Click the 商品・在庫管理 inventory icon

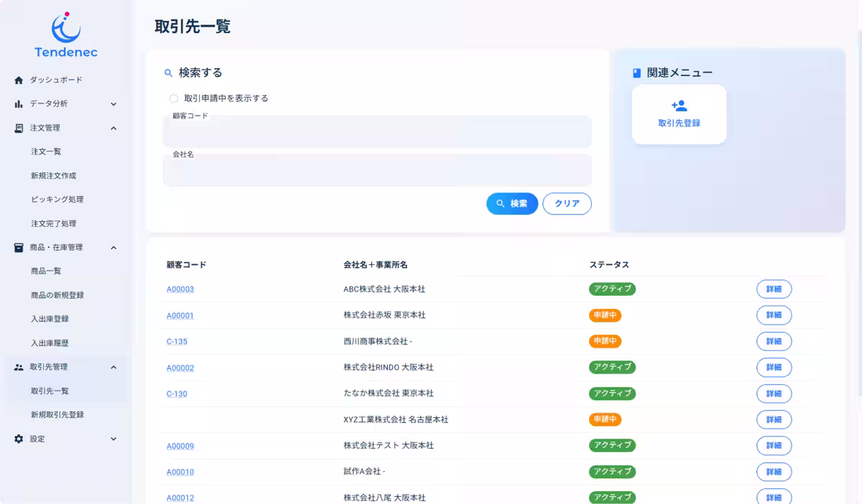point(19,247)
